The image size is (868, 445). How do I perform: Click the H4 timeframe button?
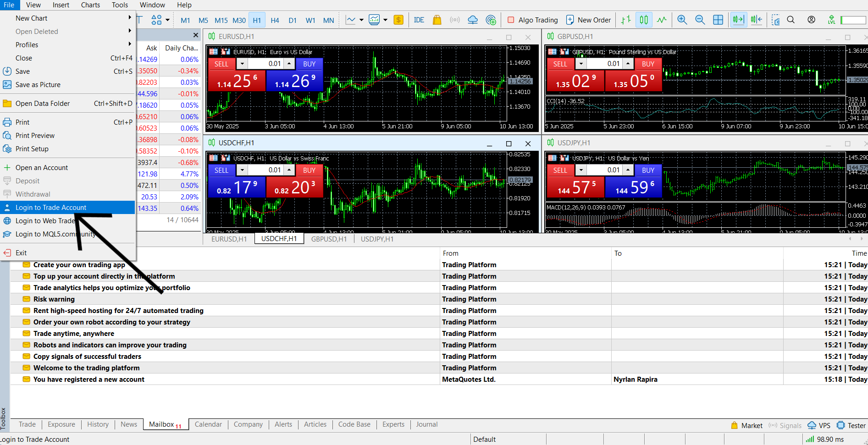275,20
